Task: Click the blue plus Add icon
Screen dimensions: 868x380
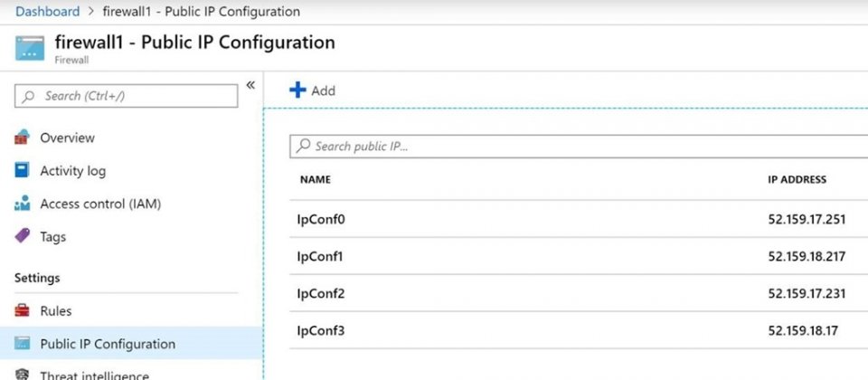Action: pyautogui.click(x=297, y=90)
